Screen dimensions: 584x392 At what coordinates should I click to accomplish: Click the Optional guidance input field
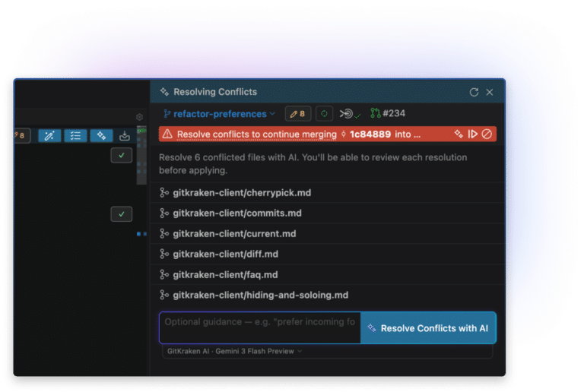[x=260, y=327]
